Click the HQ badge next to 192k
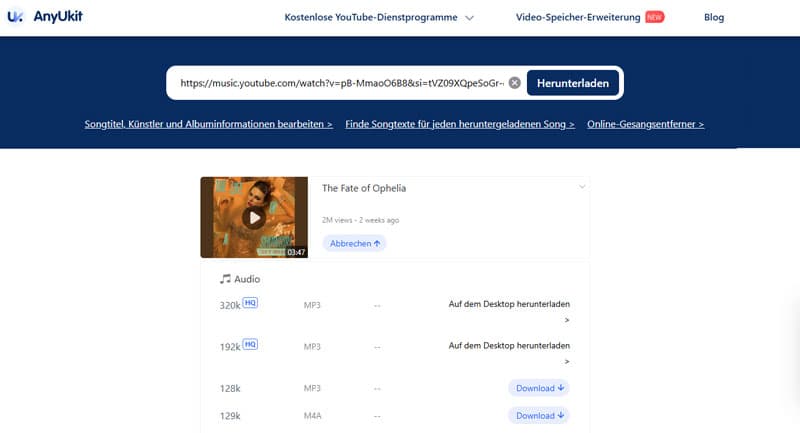The image size is (800, 433). (250, 344)
